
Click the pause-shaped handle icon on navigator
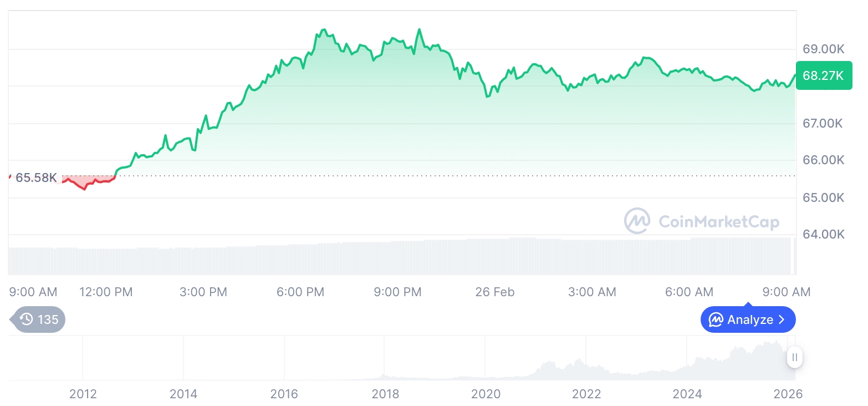click(795, 357)
